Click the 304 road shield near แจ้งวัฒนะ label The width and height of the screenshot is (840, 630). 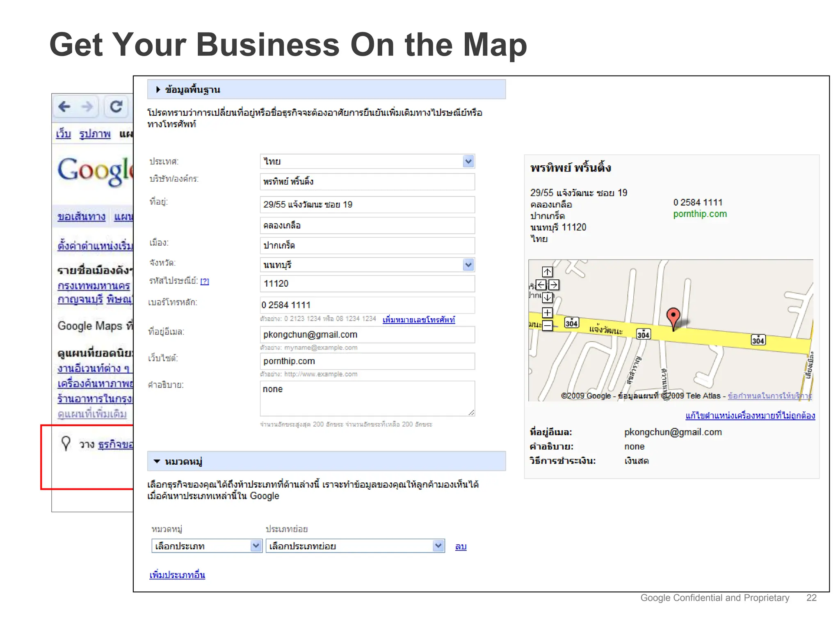click(x=571, y=323)
